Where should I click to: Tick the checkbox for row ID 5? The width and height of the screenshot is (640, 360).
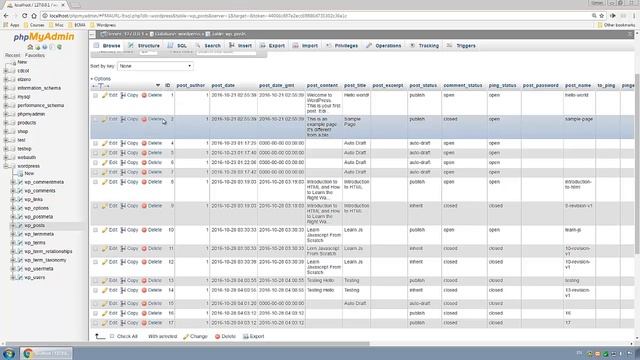[x=96, y=153]
